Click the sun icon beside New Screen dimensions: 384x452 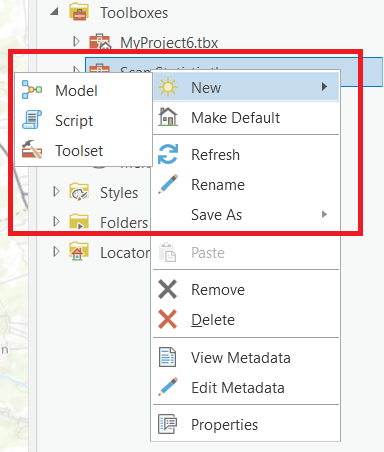168,87
